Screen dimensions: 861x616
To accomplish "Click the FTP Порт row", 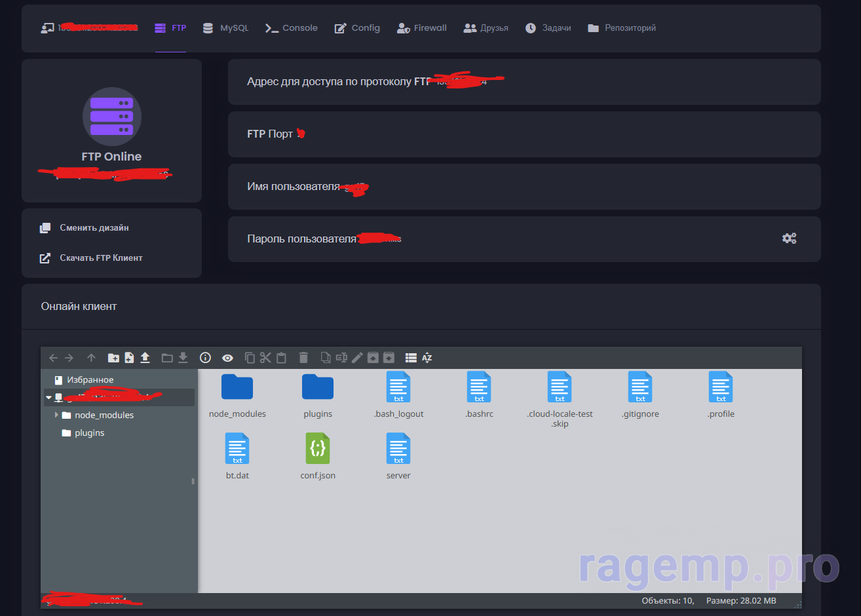I will (x=524, y=134).
